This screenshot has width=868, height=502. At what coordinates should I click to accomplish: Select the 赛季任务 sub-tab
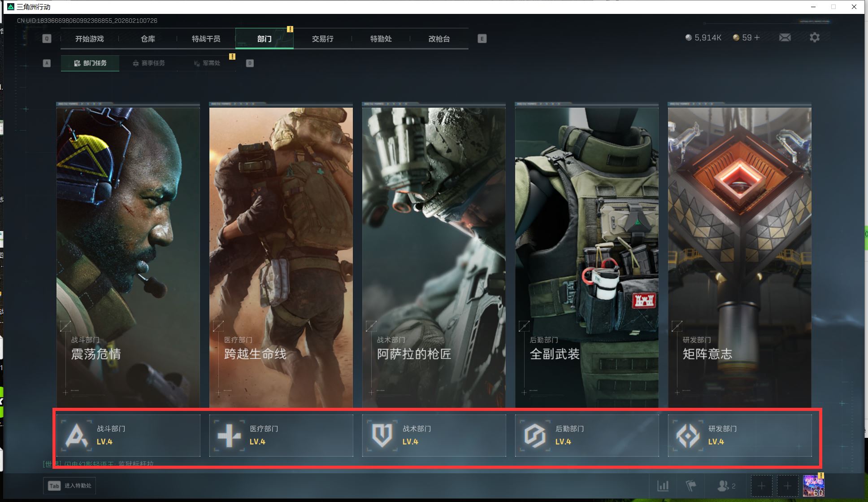[x=149, y=63]
